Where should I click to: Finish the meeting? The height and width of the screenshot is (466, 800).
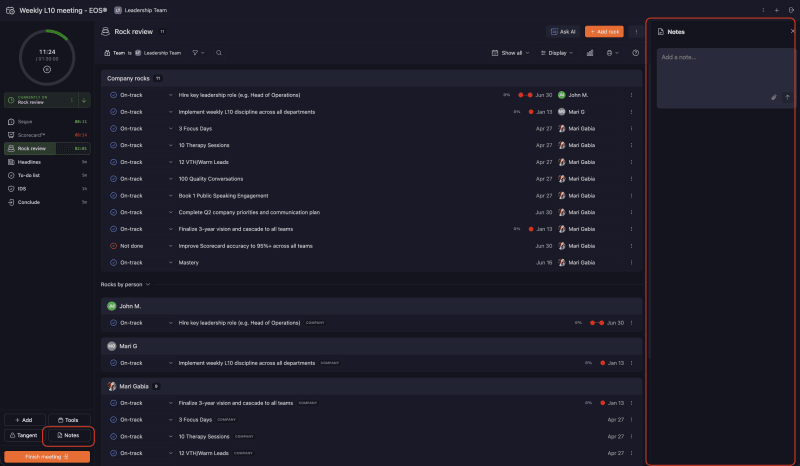coord(47,457)
